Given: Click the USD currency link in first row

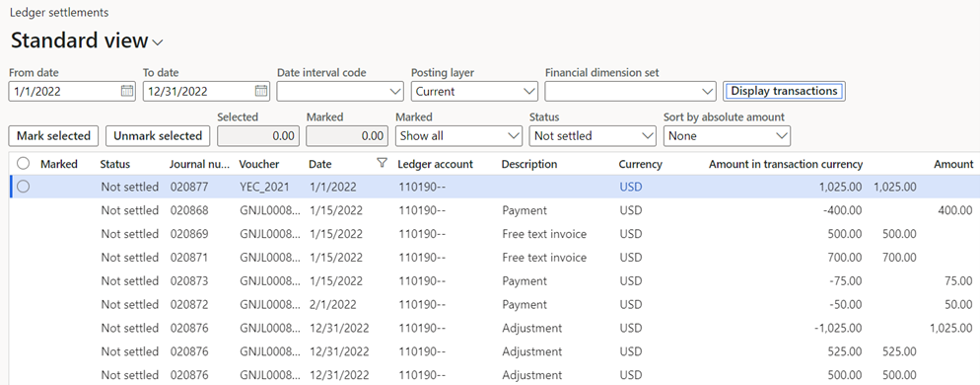Looking at the screenshot, I should [631, 187].
